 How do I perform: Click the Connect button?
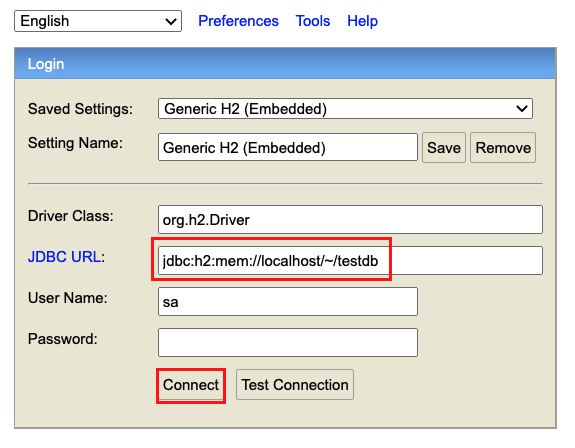coord(191,385)
